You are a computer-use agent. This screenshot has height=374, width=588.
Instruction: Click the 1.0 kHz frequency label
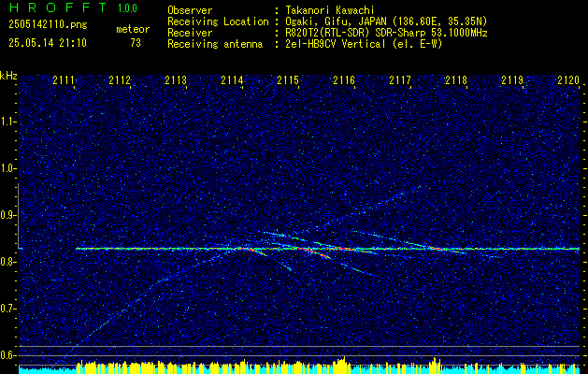click(x=7, y=168)
